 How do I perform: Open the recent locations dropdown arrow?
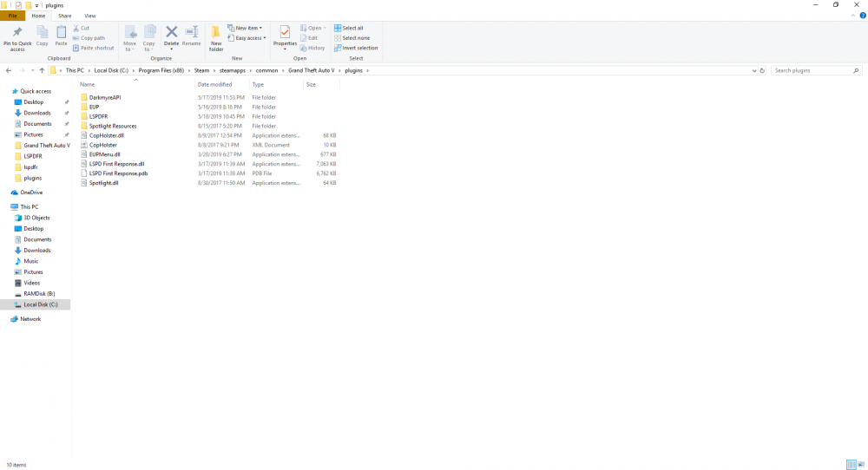coord(32,71)
